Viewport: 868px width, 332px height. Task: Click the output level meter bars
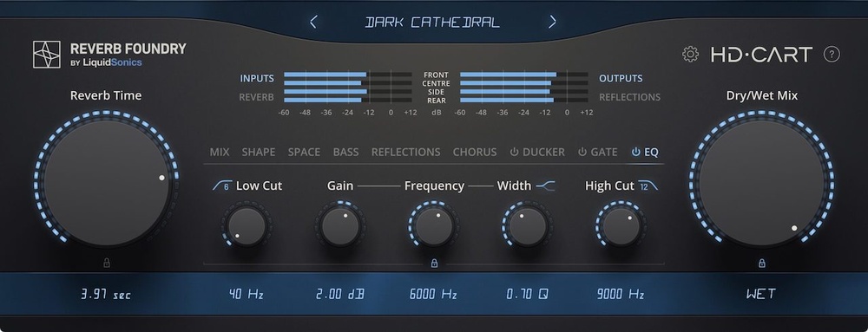tap(523, 88)
